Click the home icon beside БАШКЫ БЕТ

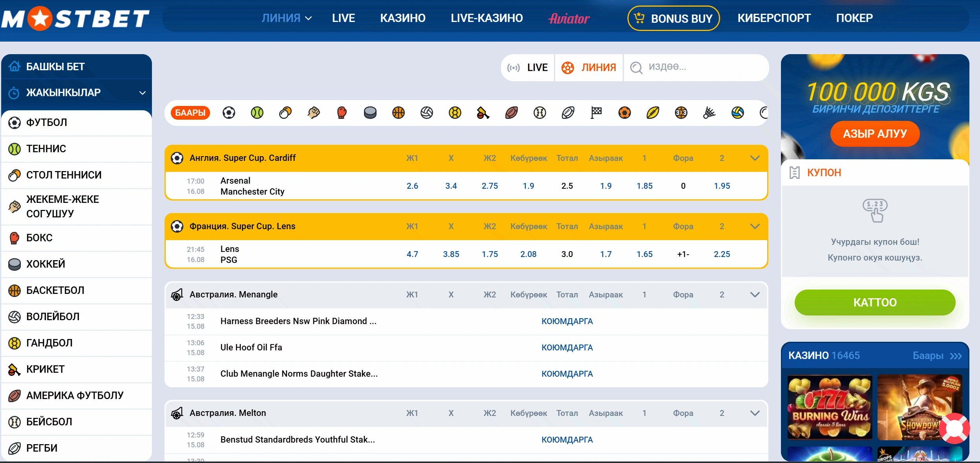point(14,66)
